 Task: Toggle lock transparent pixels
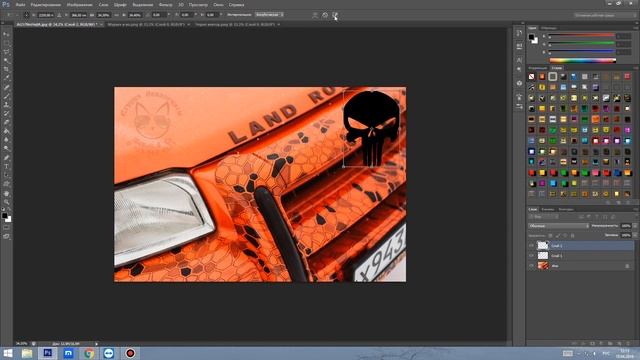(x=550, y=236)
